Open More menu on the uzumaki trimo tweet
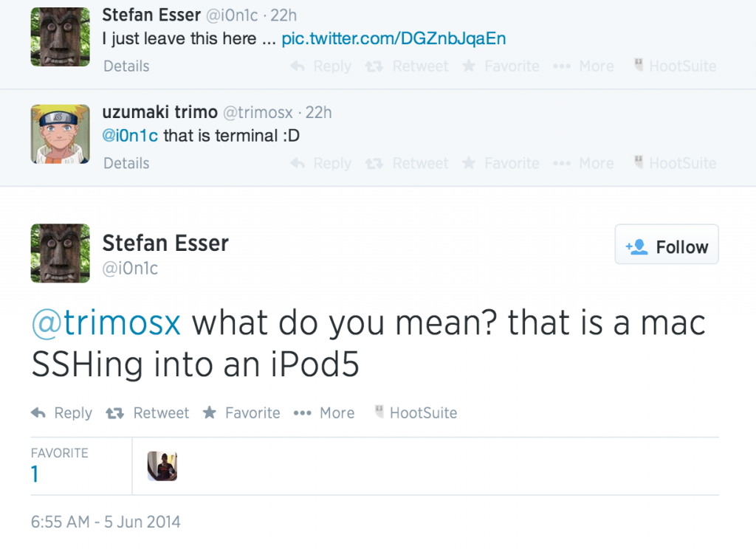Screen dimensions: 756x549 tap(583, 163)
